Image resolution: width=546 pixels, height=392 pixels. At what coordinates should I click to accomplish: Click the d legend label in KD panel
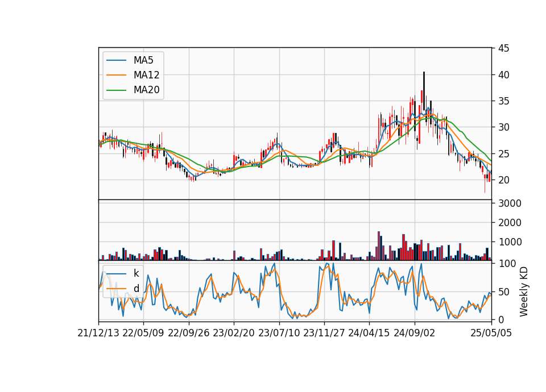tap(136, 289)
